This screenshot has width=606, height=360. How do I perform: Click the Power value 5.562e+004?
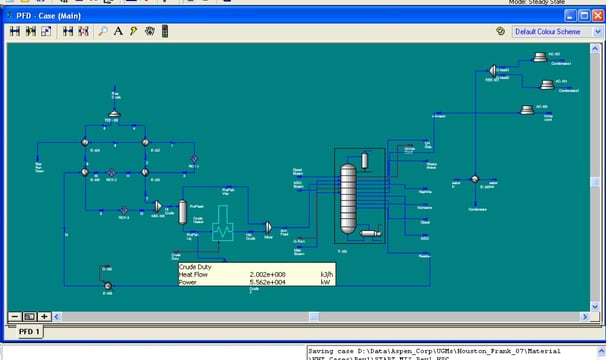point(267,282)
